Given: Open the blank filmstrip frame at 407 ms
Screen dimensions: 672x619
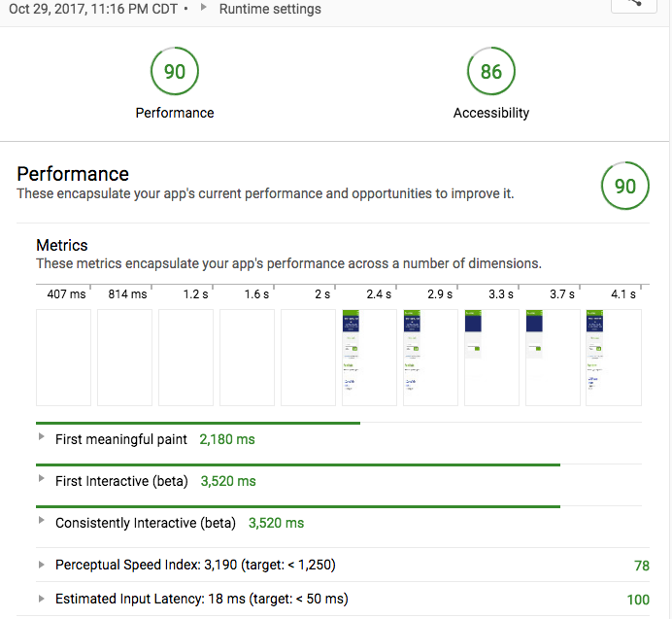Looking at the screenshot, I should [63, 357].
